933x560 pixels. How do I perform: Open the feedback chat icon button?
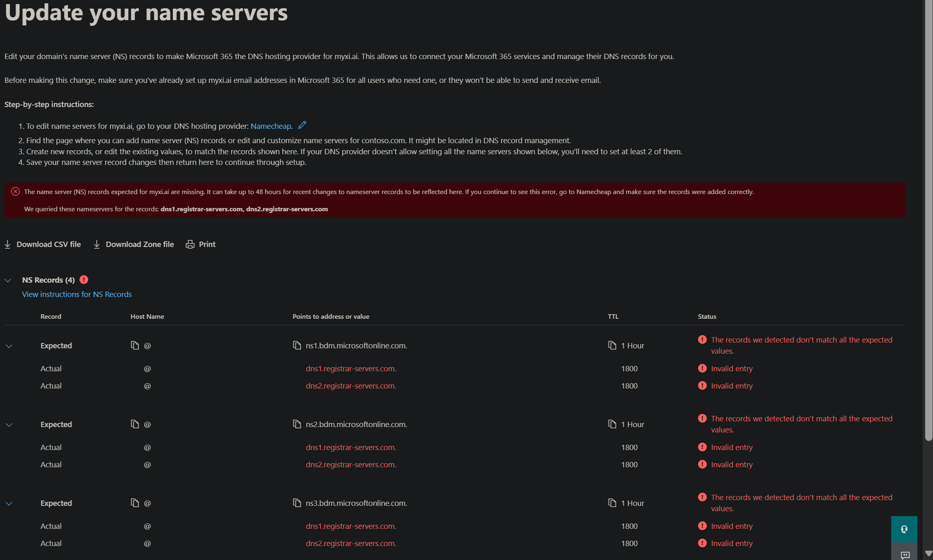pos(905,555)
